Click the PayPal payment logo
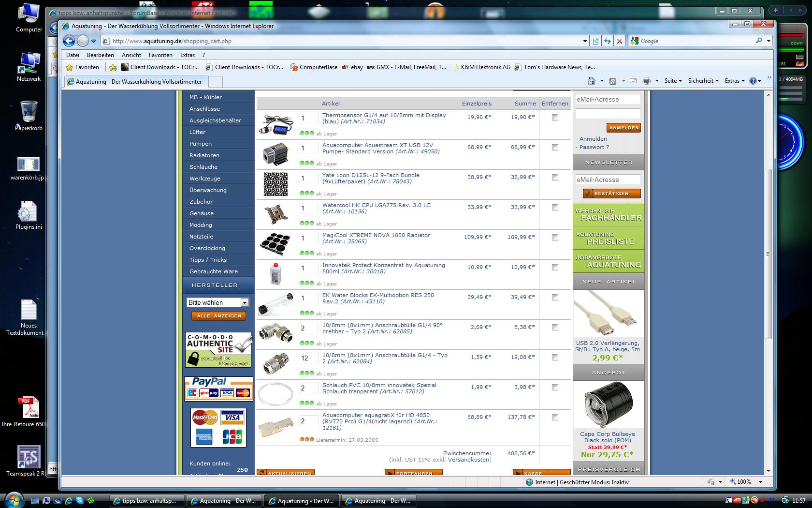Image resolution: width=812 pixels, height=508 pixels. (x=218, y=388)
